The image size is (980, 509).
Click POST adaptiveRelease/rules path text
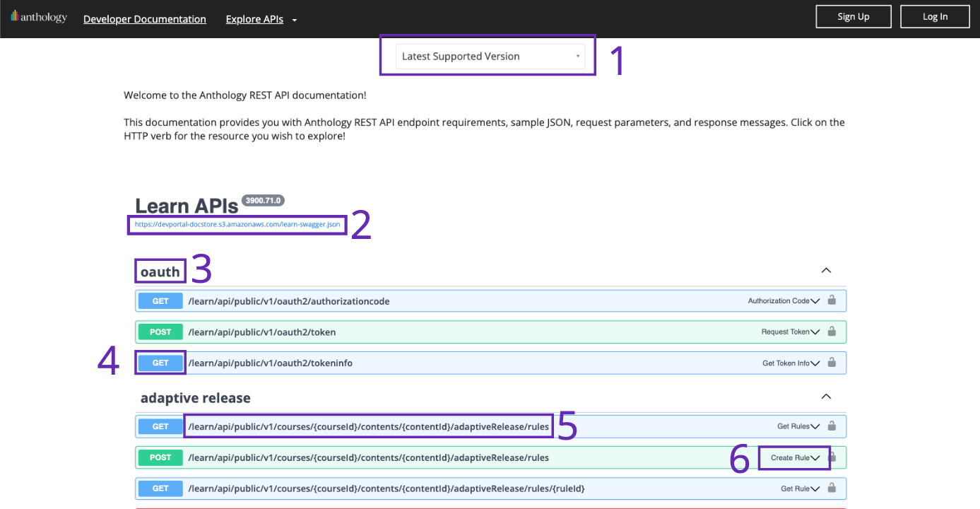point(368,458)
